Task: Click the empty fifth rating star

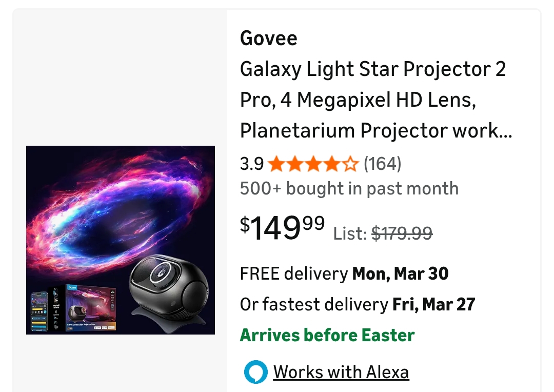Action: coord(350,164)
